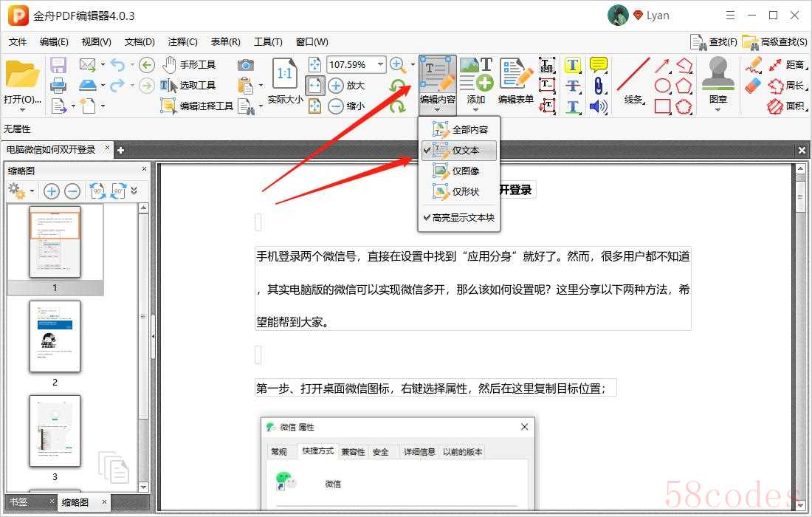Click the 高级查找 advanced search button
The image size is (812, 517).
(776, 41)
